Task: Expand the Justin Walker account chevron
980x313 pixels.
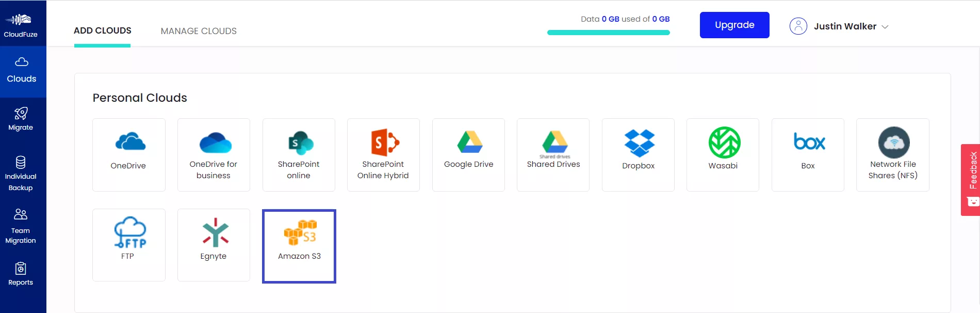Action: [x=885, y=27]
